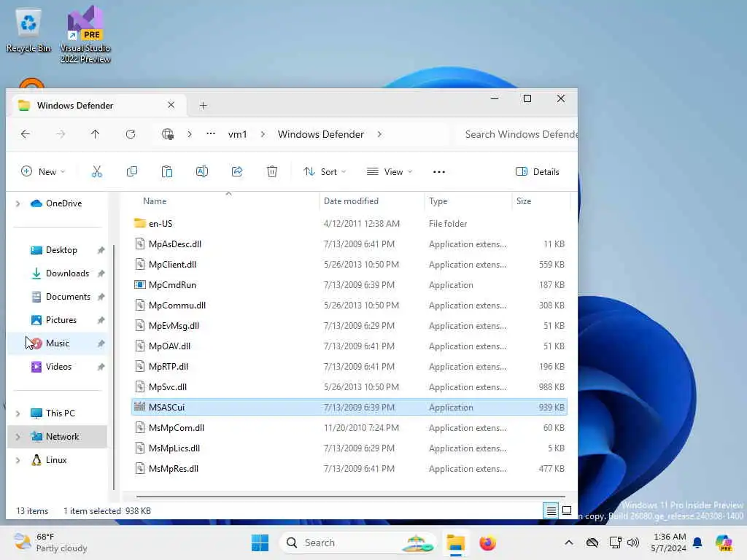
Task: Select the MsMpRes.dll file
Action: click(x=349, y=469)
